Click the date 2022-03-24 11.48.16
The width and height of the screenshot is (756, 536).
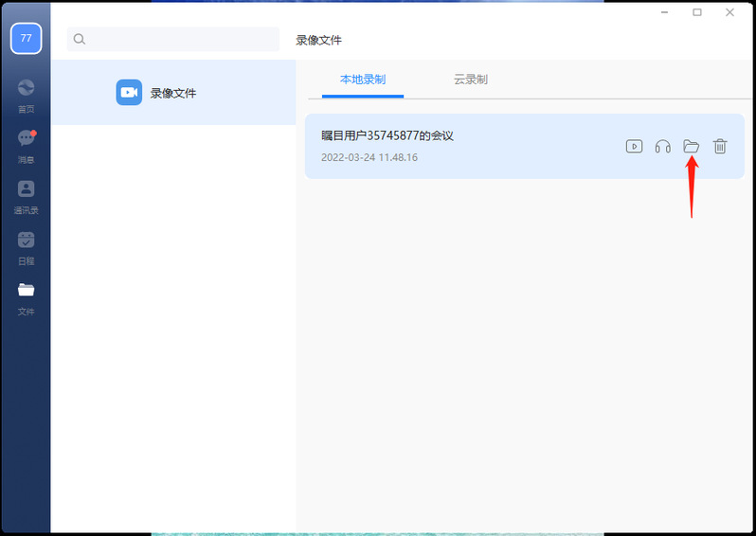tap(369, 157)
